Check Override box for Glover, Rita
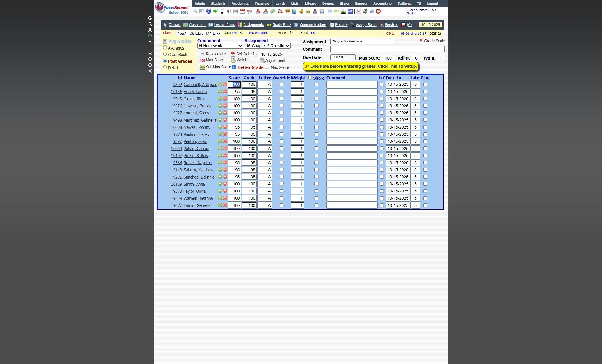The image size is (602, 364). coord(281,99)
